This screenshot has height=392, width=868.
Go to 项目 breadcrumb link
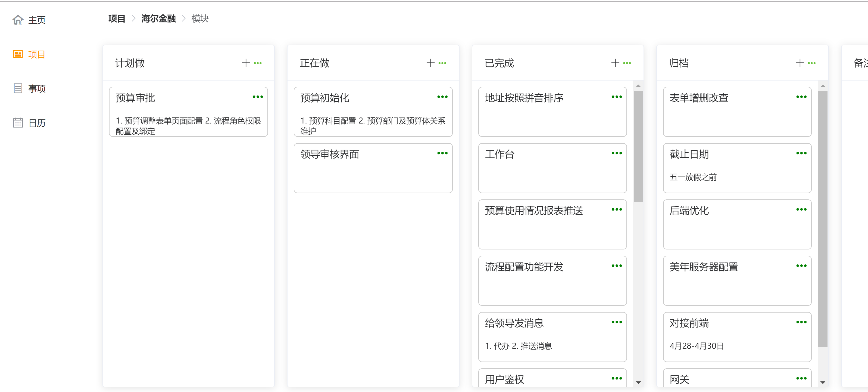click(117, 18)
